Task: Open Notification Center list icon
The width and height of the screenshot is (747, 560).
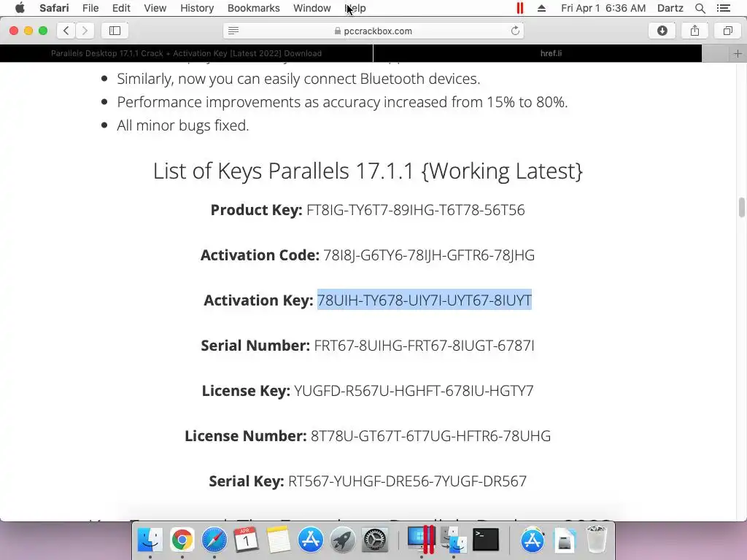Action: click(x=723, y=8)
